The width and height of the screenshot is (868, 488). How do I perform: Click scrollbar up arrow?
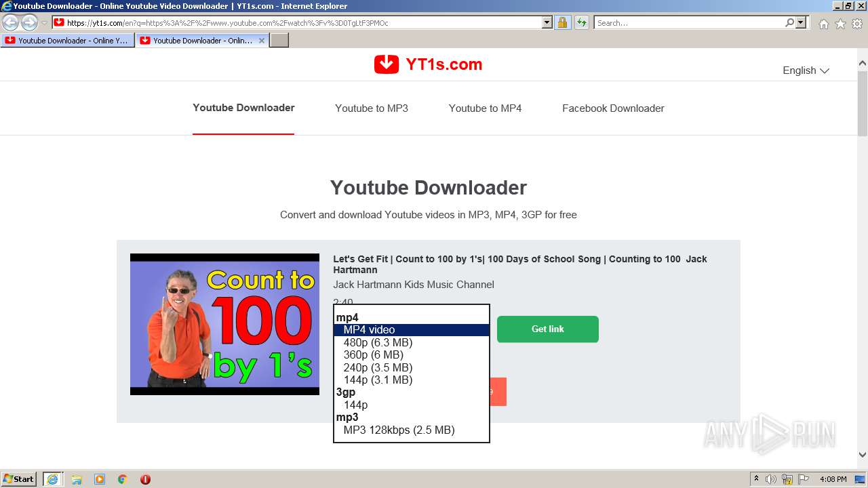(863, 63)
